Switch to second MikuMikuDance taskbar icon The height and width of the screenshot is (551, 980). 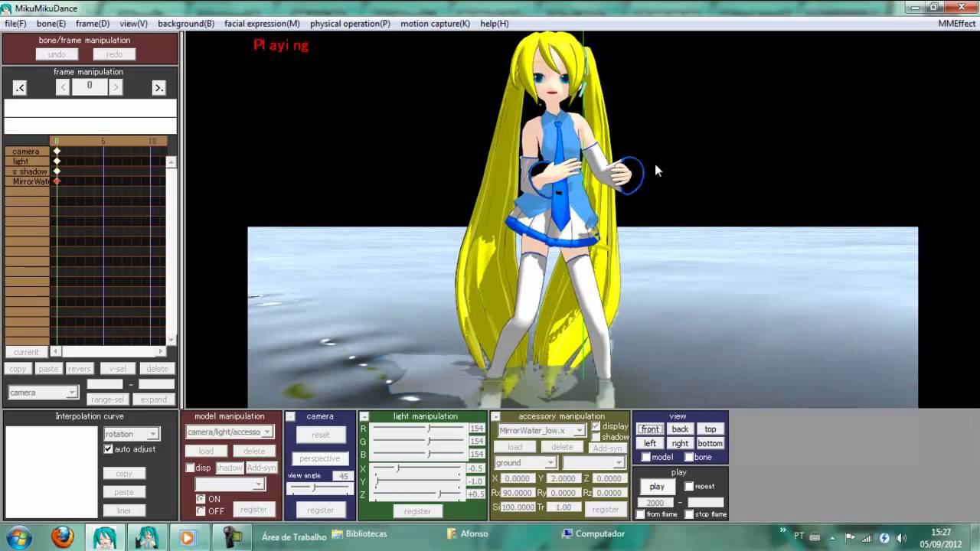coord(145,537)
